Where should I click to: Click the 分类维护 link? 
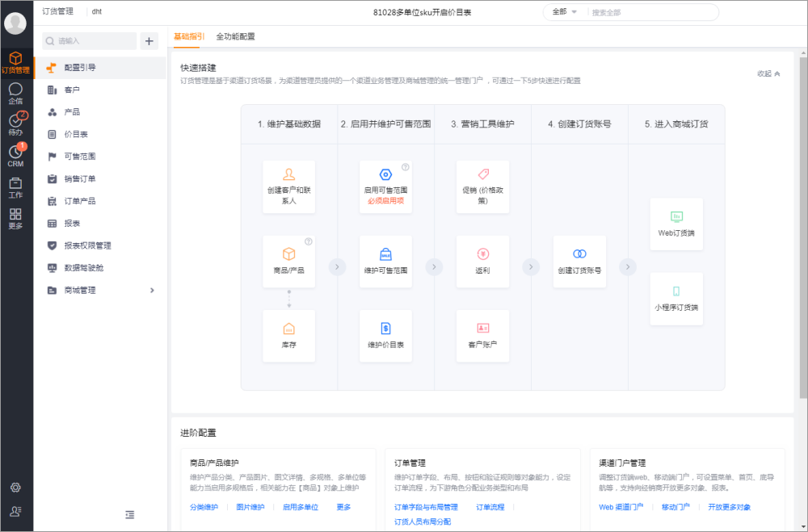[204, 507]
